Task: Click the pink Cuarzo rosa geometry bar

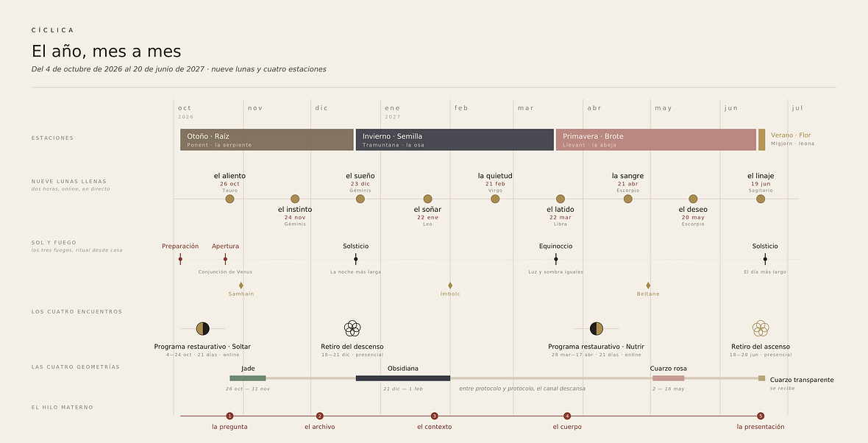Action: point(668,378)
